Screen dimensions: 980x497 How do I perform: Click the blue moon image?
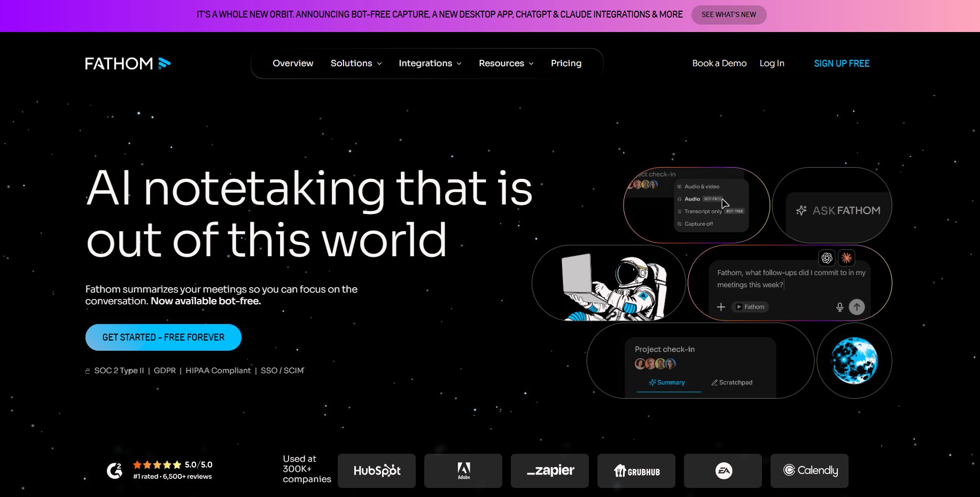[854, 360]
